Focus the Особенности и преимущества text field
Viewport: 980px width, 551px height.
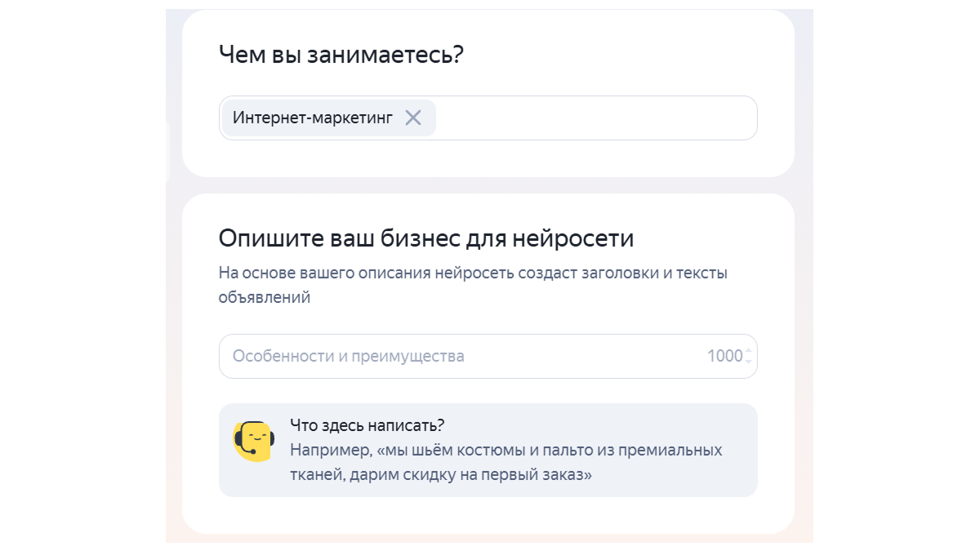488,356
